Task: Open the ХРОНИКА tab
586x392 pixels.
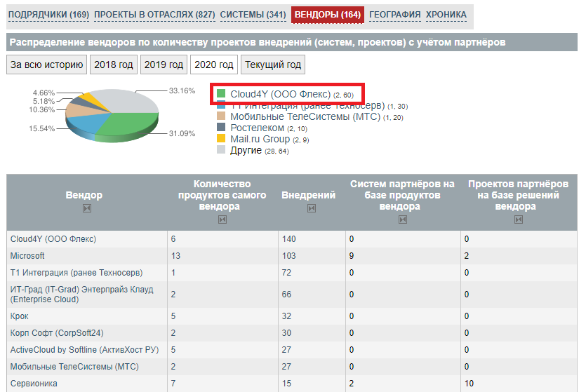Action: pos(446,15)
